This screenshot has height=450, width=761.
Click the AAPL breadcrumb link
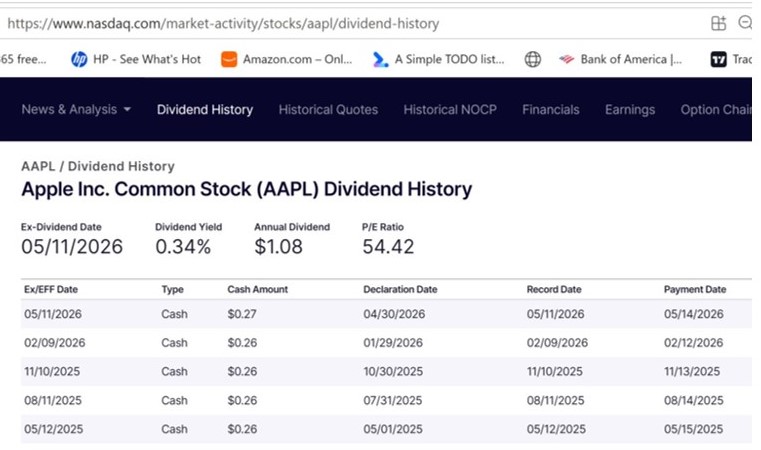click(x=38, y=166)
